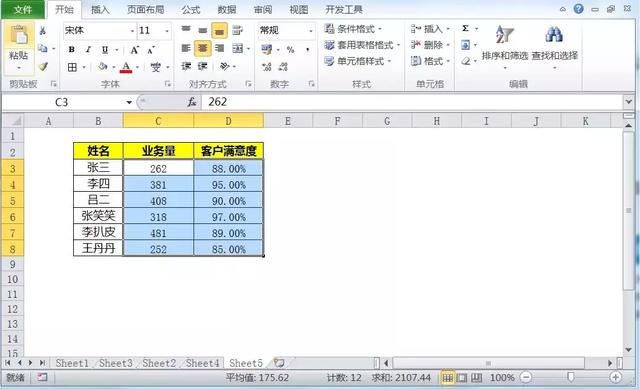Apply red font color A button
This screenshot has width=640, height=389.
[126, 67]
